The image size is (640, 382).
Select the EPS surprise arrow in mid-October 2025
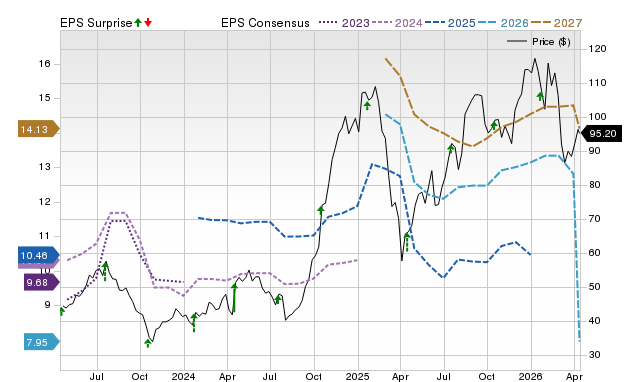coord(494,125)
